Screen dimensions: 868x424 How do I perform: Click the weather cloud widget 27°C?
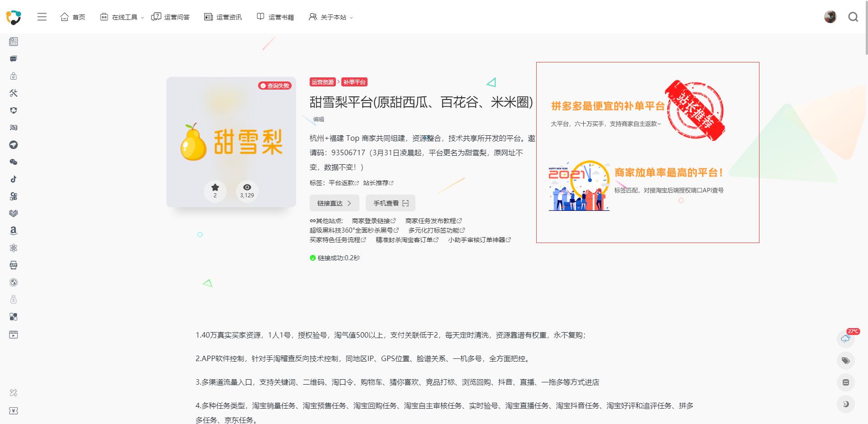pos(846,338)
